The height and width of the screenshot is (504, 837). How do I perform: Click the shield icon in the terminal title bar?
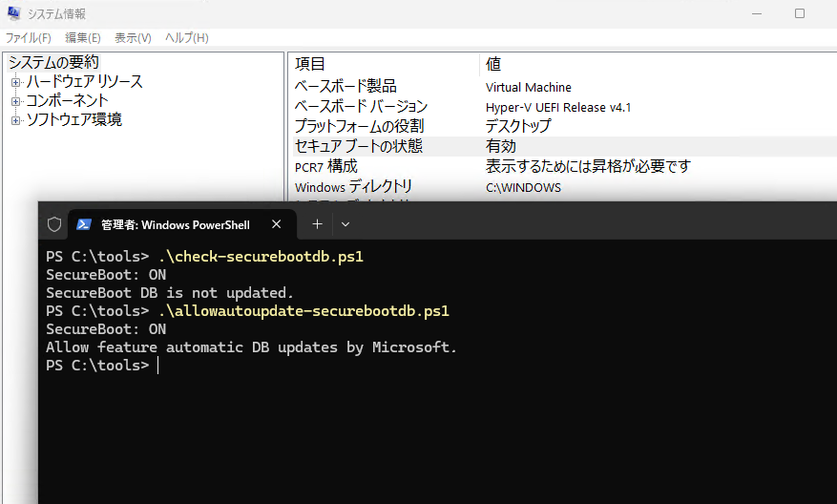coord(54,224)
